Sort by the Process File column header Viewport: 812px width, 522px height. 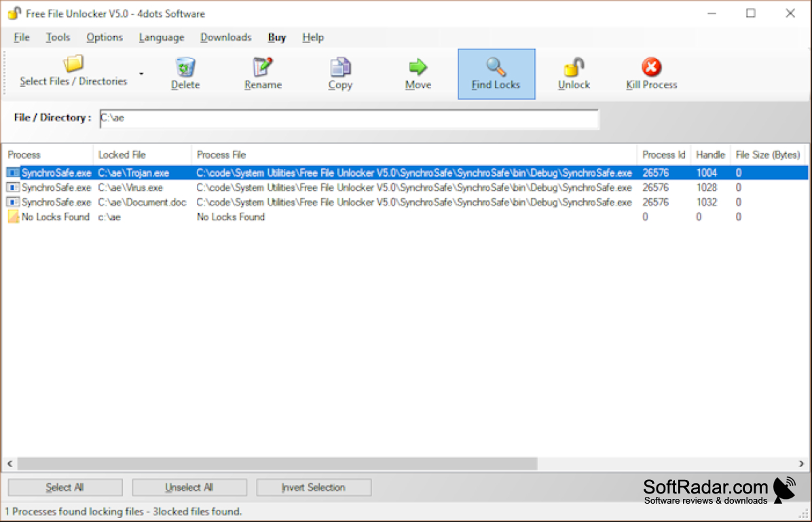(x=414, y=155)
